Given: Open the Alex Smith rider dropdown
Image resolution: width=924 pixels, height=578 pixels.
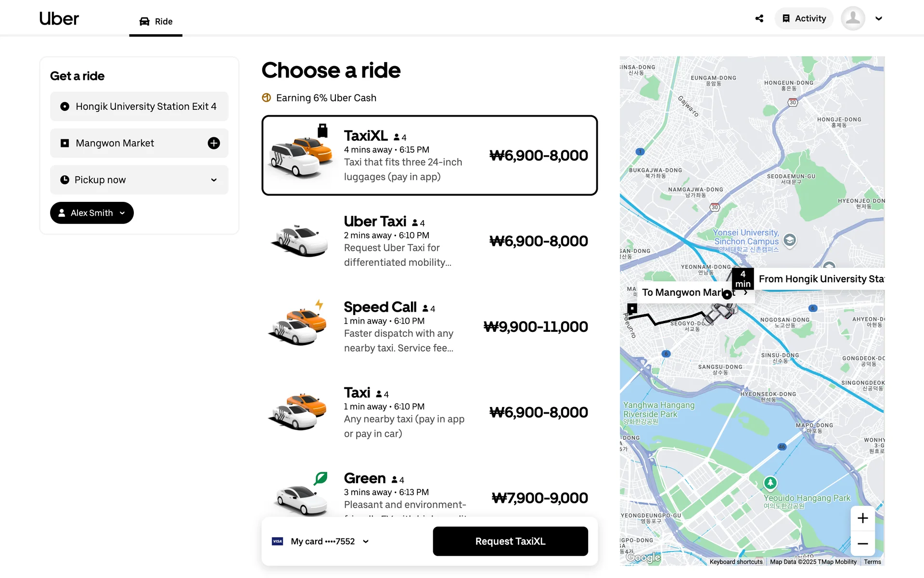Looking at the screenshot, I should [x=92, y=213].
